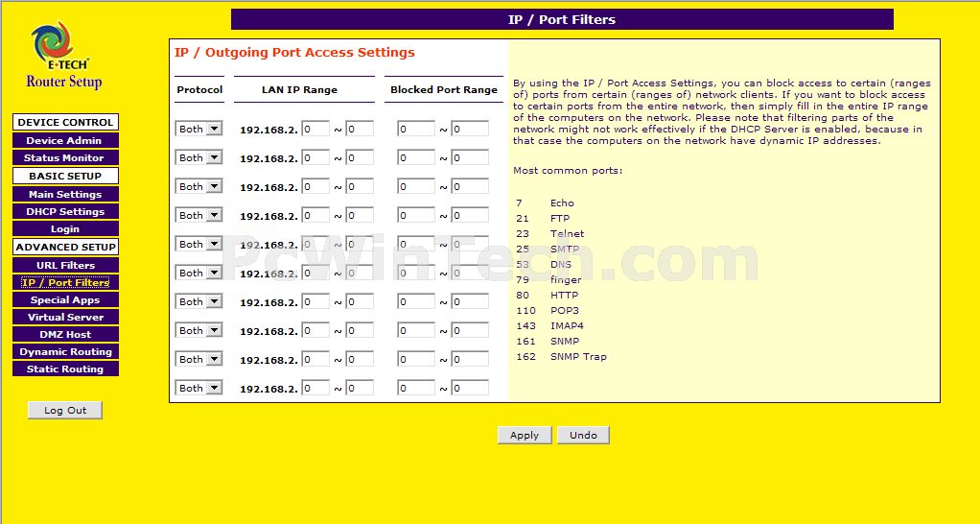Screen dimensions: 980x524
Task: Open the Protocol dropdown in first row
Action: (198, 129)
